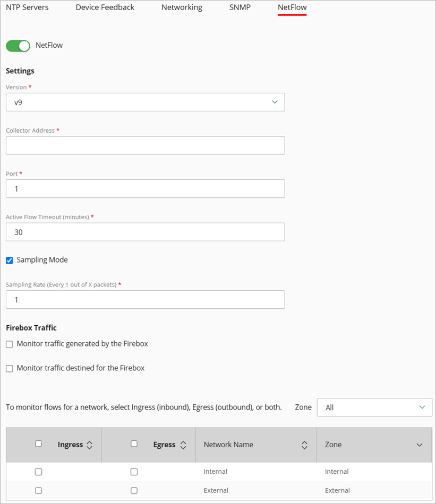Click inside the Collector Address field
Screen dimensions: 436x504
click(145, 145)
